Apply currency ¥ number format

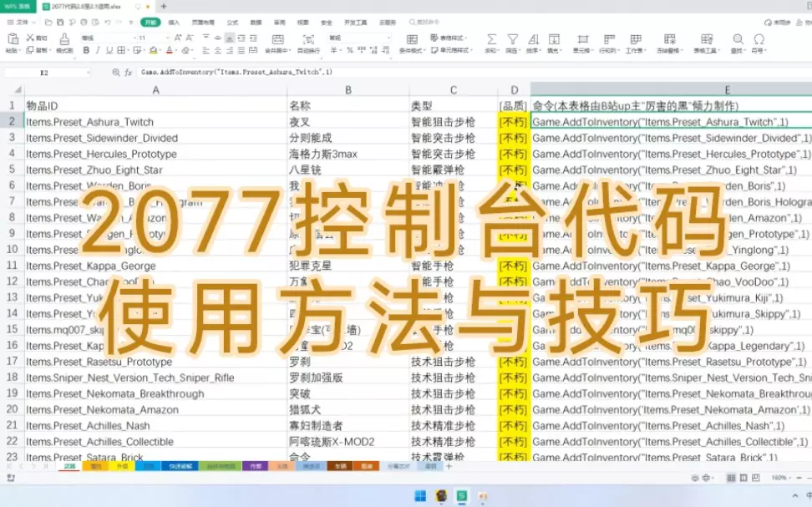[334, 50]
